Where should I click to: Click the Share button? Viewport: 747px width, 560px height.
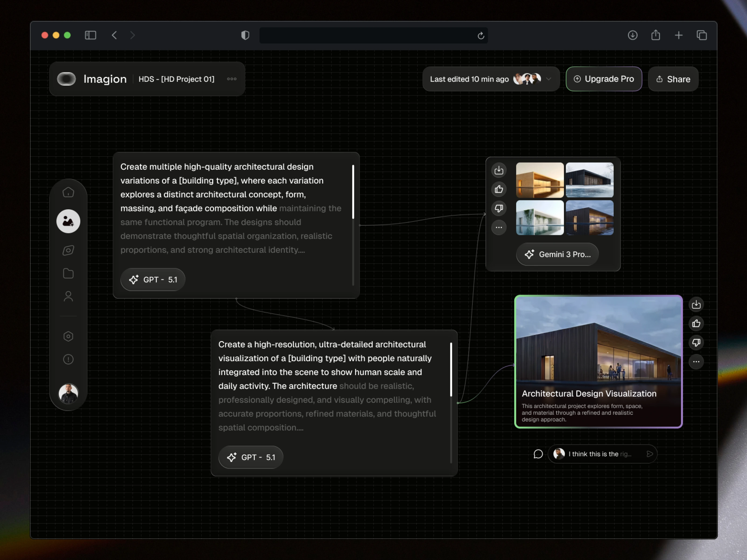tap(673, 79)
